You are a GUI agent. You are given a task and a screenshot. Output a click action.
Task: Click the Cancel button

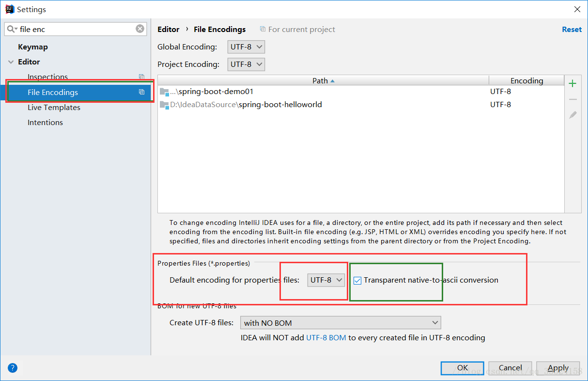click(x=511, y=368)
